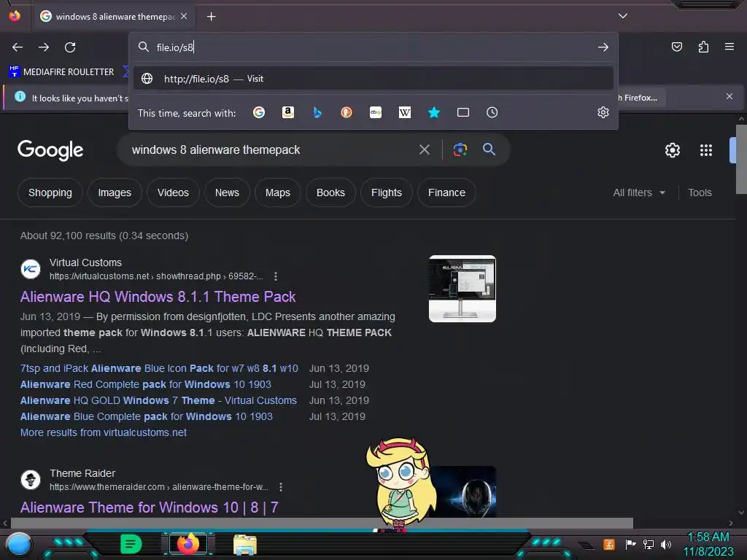Open MEDIAFIRE ROULETTER bookmark
Image resolution: width=747 pixels, height=560 pixels.
61,72
